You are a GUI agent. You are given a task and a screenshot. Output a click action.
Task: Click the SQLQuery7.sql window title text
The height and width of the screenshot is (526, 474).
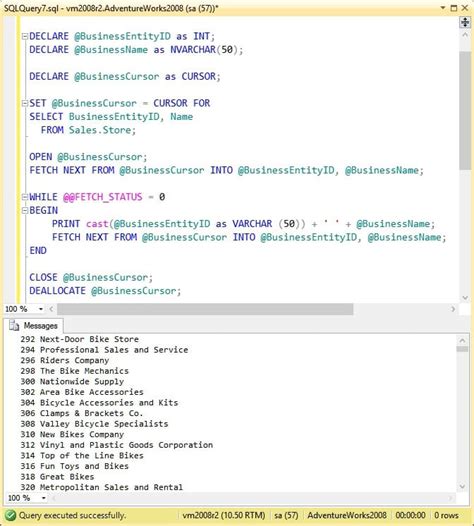pyautogui.click(x=111, y=8)
